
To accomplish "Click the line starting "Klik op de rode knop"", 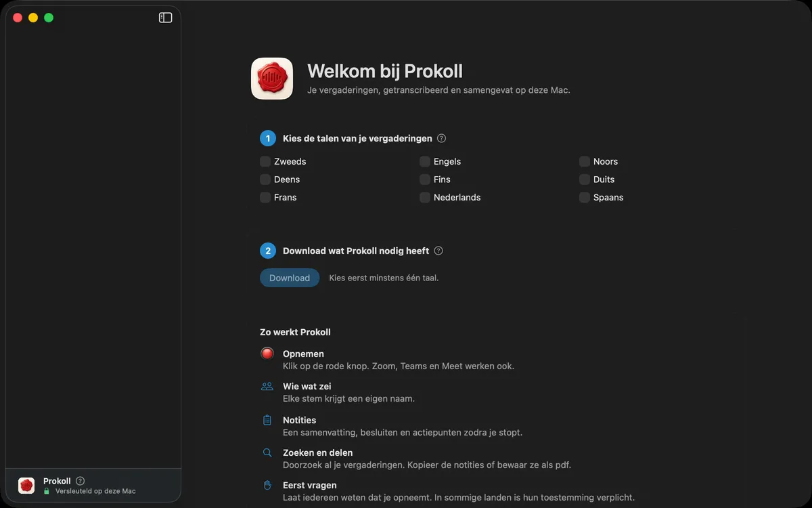I will (399, 366).
